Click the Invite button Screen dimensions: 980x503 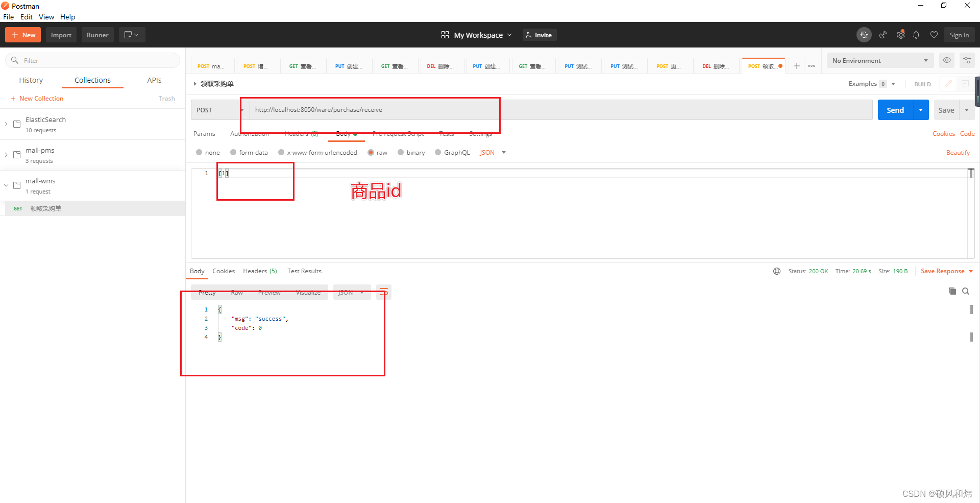pos(539,35)
